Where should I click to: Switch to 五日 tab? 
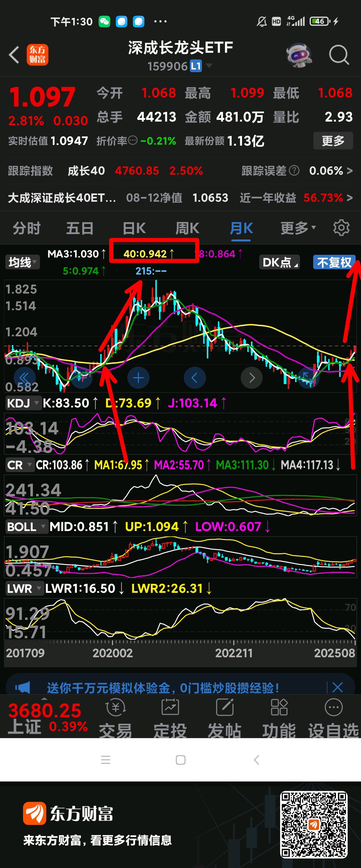point(80,228)
